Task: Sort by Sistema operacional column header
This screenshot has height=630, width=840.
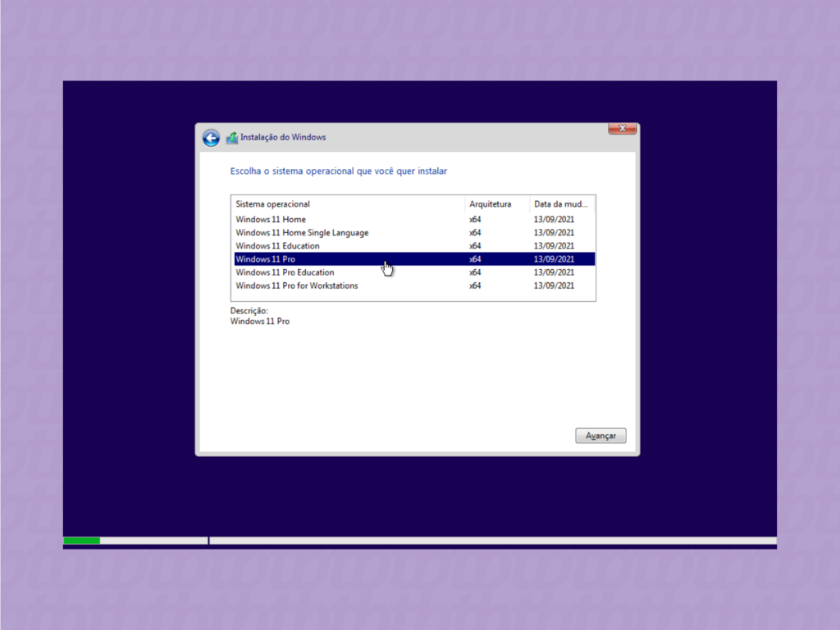Action: tap(348, 204)
